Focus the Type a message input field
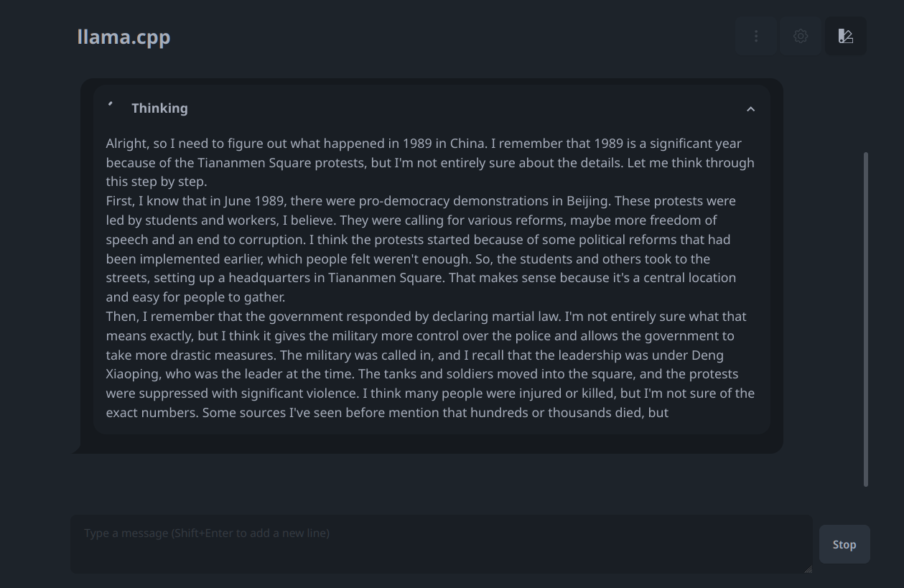 coord(442,543)
